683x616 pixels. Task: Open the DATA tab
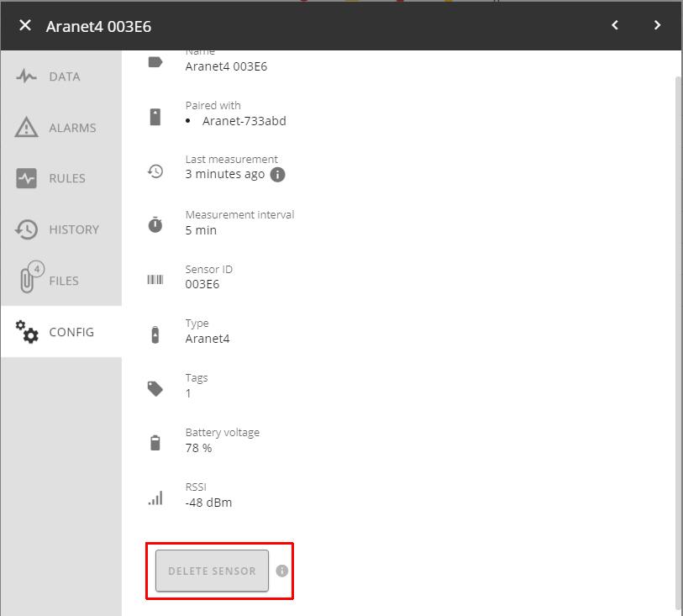61,76
